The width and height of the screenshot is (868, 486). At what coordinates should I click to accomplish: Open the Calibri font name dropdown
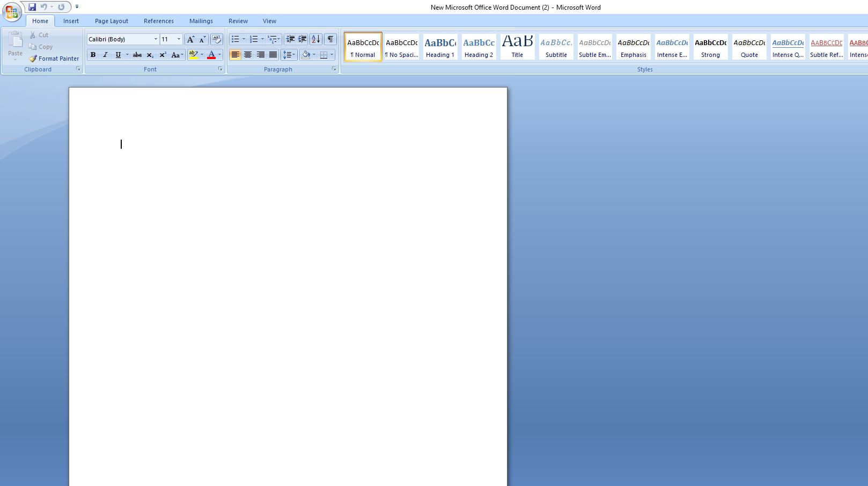pos(156,39)
